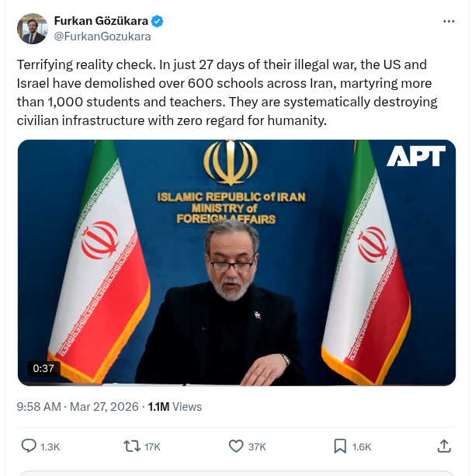Screen dimensions: 472x476
Task: Open the 9:58 AM Mar 27, 2026 timestamp
Action: (78, 407)
